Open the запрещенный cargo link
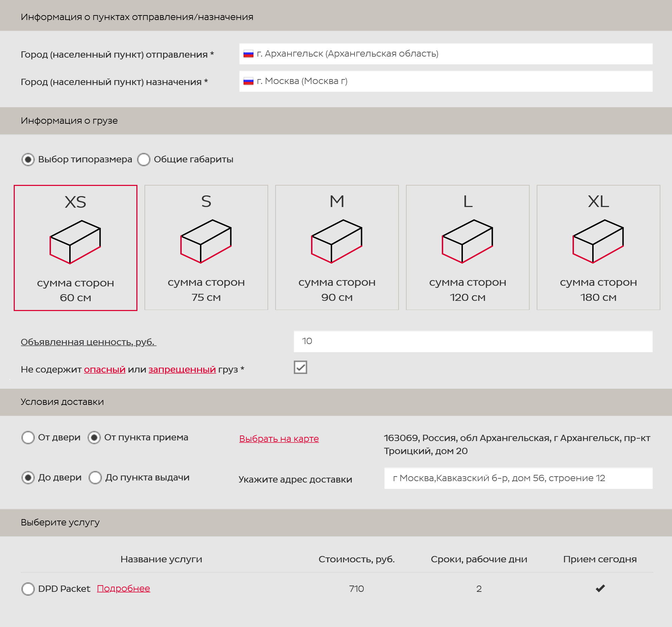The image size is (672, 627). click(182, 369)
